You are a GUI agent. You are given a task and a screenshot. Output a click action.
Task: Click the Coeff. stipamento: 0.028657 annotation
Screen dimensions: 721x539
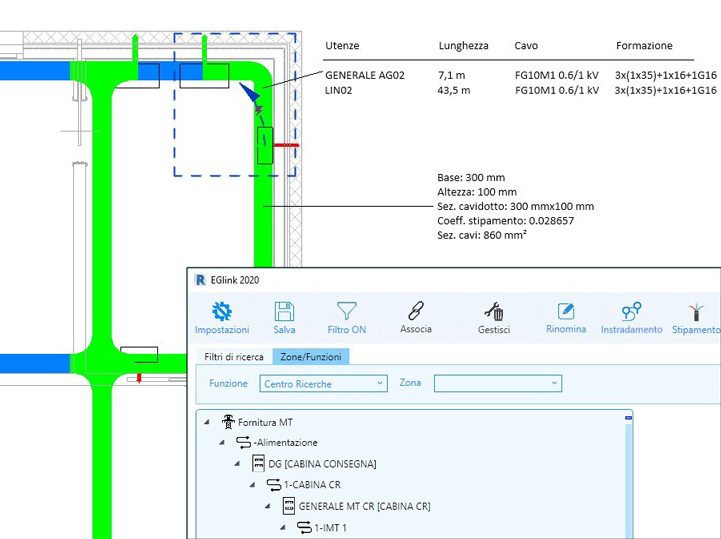(x=505, y=220)
